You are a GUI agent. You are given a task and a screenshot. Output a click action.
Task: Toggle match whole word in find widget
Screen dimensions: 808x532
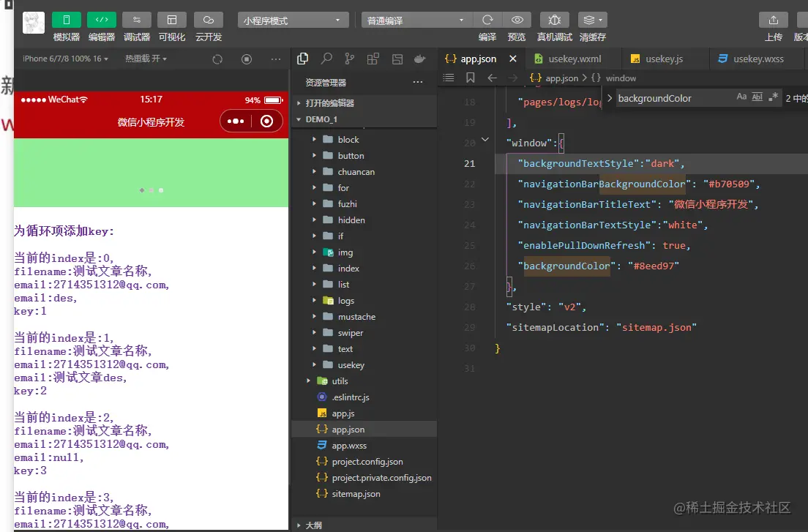coord(757,97)
